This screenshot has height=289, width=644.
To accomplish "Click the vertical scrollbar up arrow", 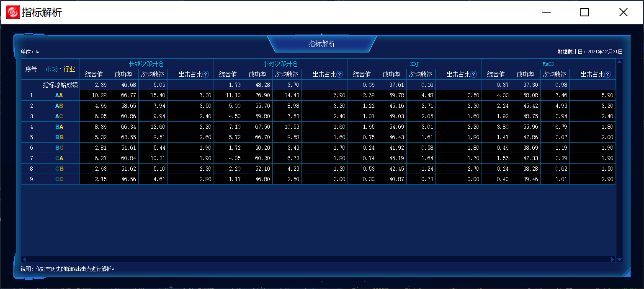I will pos(619,62).
